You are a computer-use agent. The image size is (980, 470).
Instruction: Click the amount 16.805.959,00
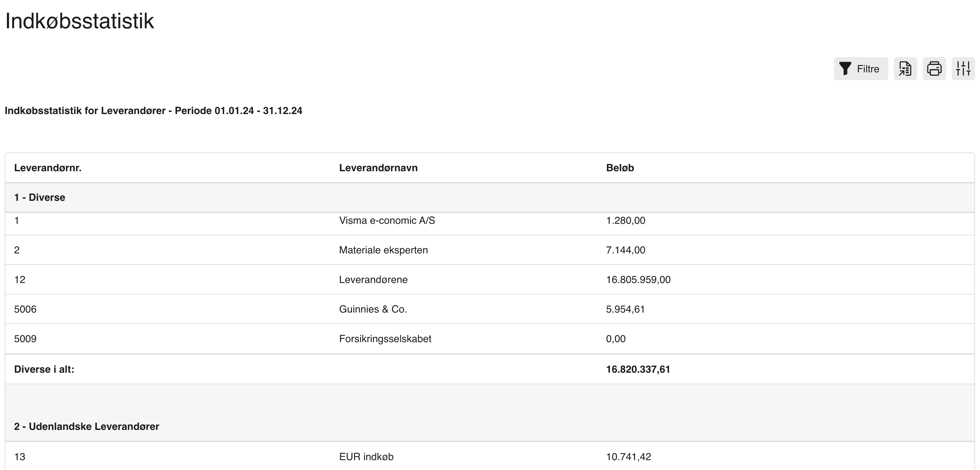tap(639, 279)
